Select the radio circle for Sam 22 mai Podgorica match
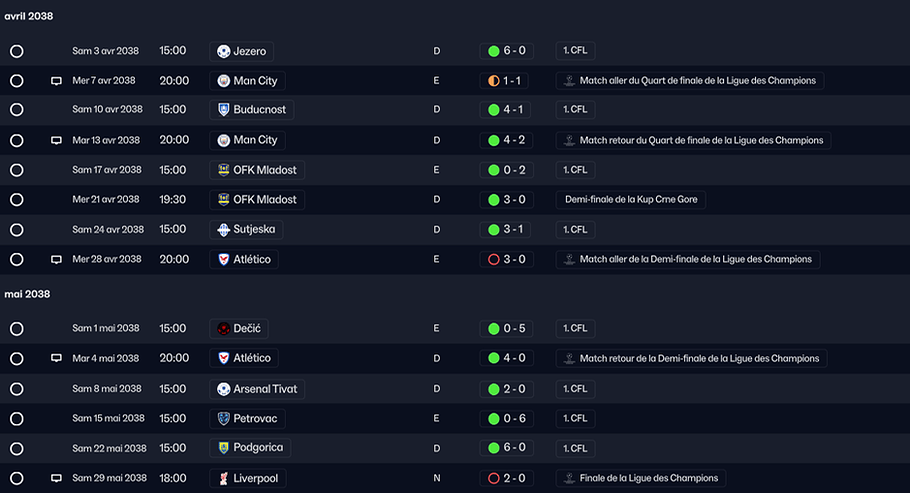Image resolution: width=910 pixels, height=493 pixels. [x=17, y=449]
